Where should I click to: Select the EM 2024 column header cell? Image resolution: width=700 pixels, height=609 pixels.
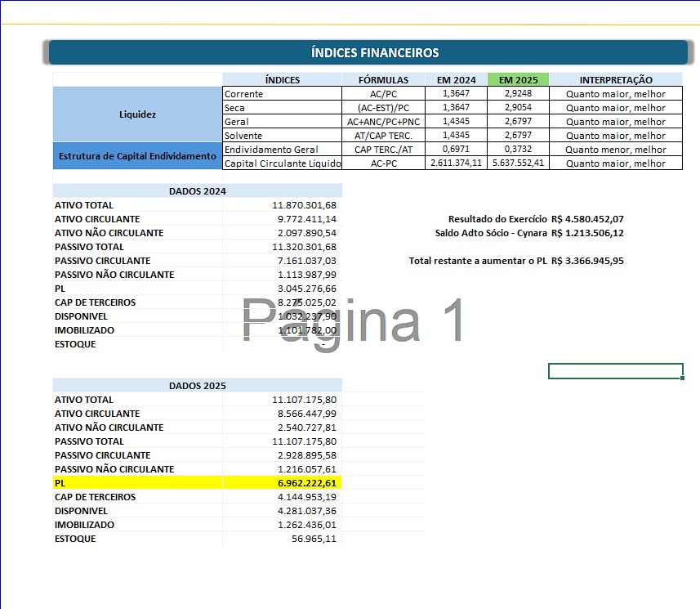(x=456, y=80)
